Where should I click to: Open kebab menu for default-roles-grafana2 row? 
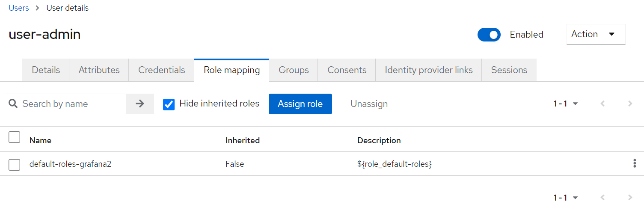coord(634,163)
